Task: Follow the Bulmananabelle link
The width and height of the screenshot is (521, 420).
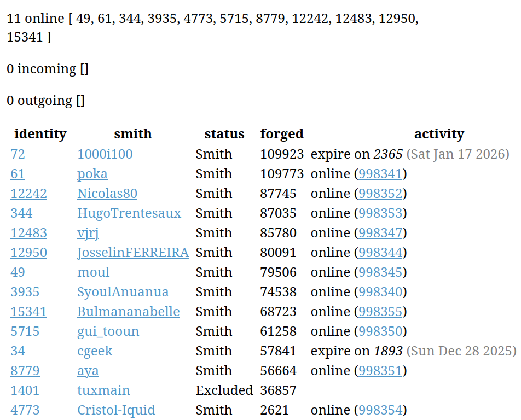Action: (128, 312)
